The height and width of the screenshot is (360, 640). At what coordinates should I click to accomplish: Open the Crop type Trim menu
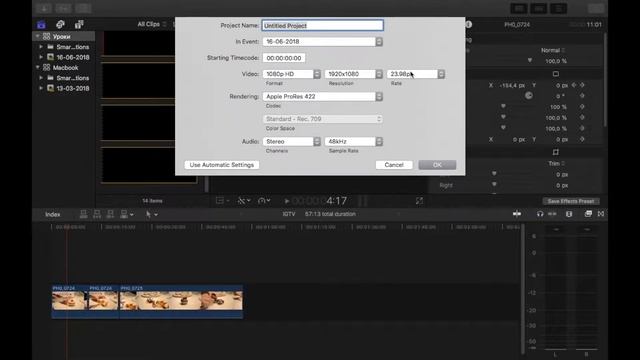pos(556,163)
